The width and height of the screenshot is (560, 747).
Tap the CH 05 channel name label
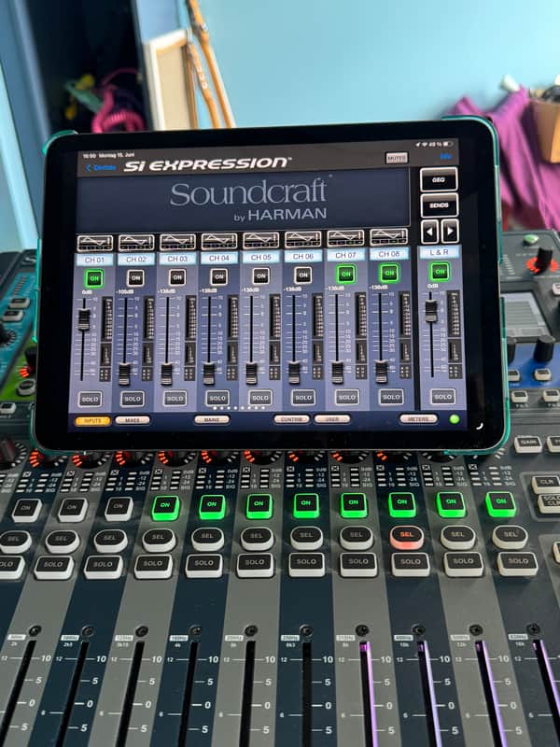261,258
